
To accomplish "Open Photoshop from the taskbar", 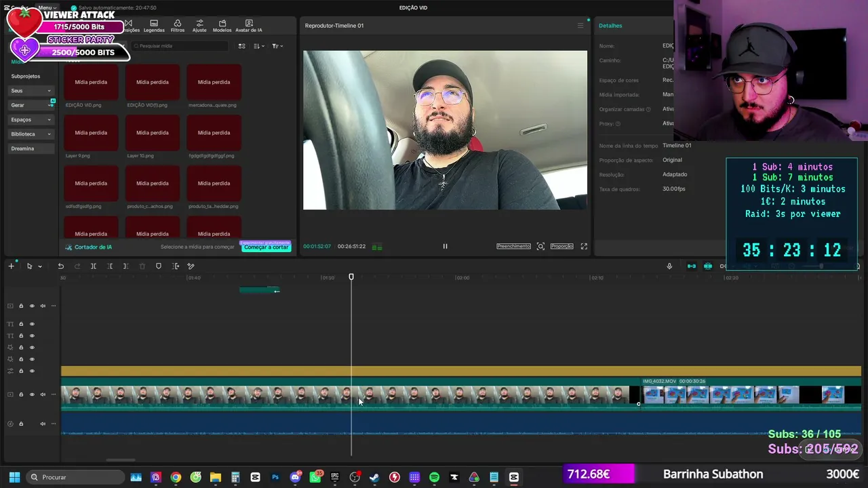I will tap(275, 477).
